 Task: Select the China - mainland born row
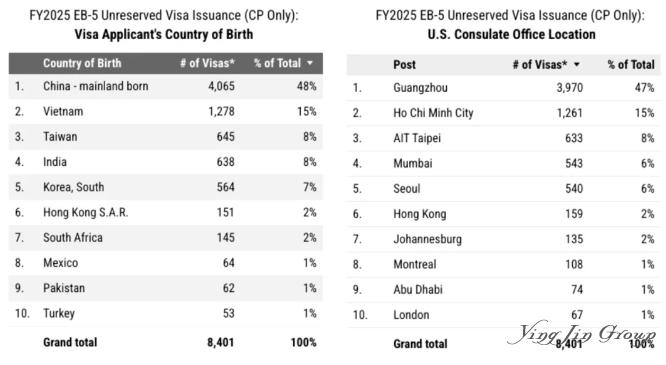pos(166,86)
